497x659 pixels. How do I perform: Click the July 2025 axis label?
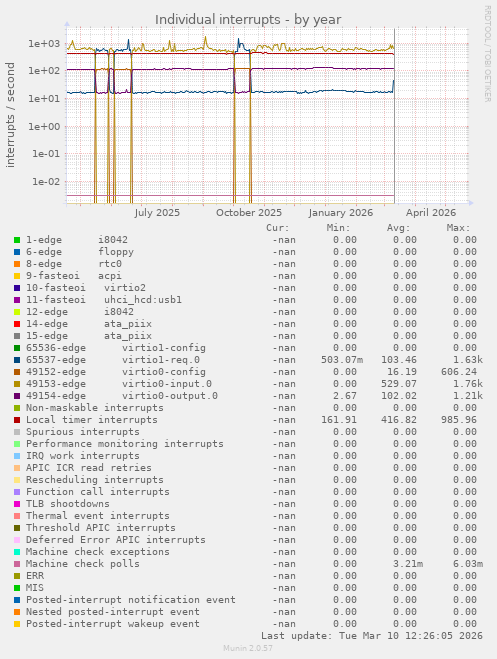(x=157, y=213)
